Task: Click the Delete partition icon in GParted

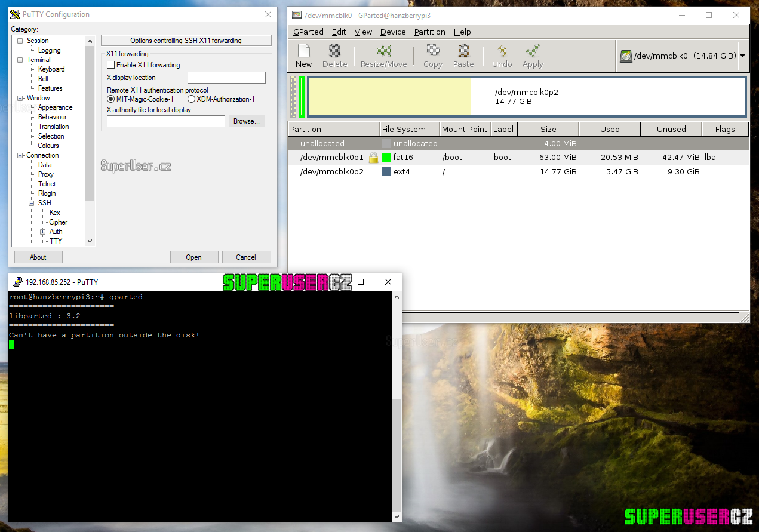Action: click(x=334, y=51)
